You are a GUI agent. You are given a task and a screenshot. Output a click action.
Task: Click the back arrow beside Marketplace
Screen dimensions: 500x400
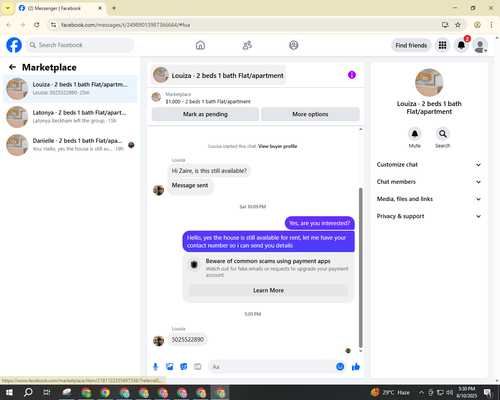click(12, 67)
